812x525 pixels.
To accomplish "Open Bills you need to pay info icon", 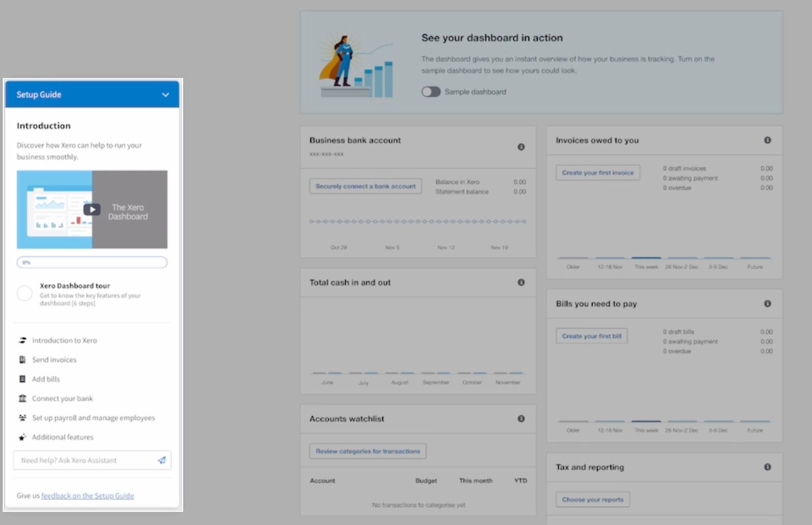I will click(768, 304).
